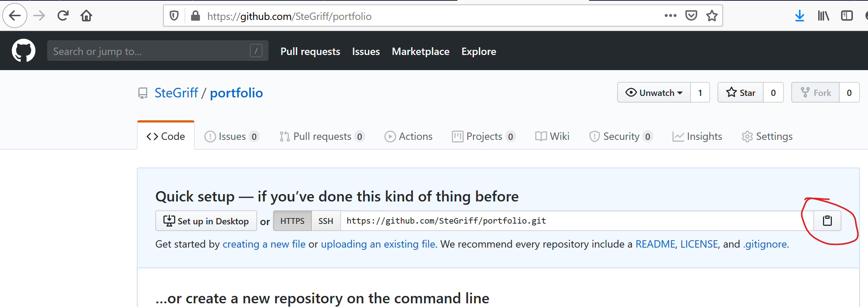868x307 pixels.
Task: Follow the creating a new file link
Action: point(264,244)
